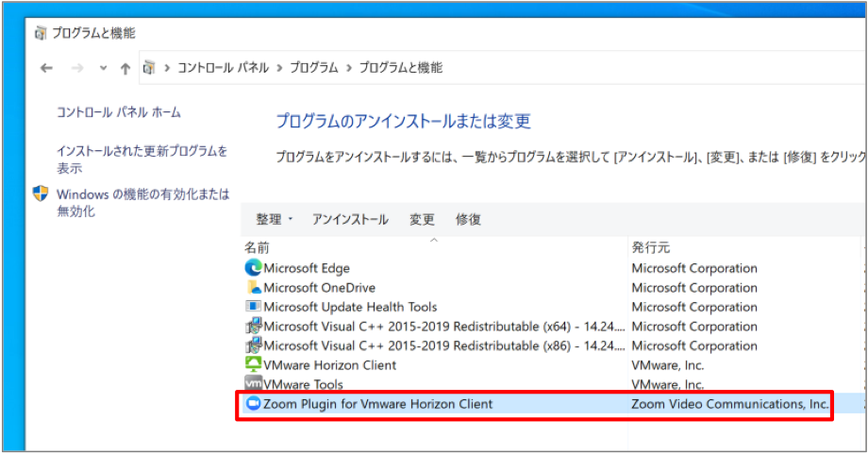Click コントロール パネル in the breadcrumb
Image resolution: width=868 pixels, height=454 pixels.
pyautogui.click(x=223, y=68)
